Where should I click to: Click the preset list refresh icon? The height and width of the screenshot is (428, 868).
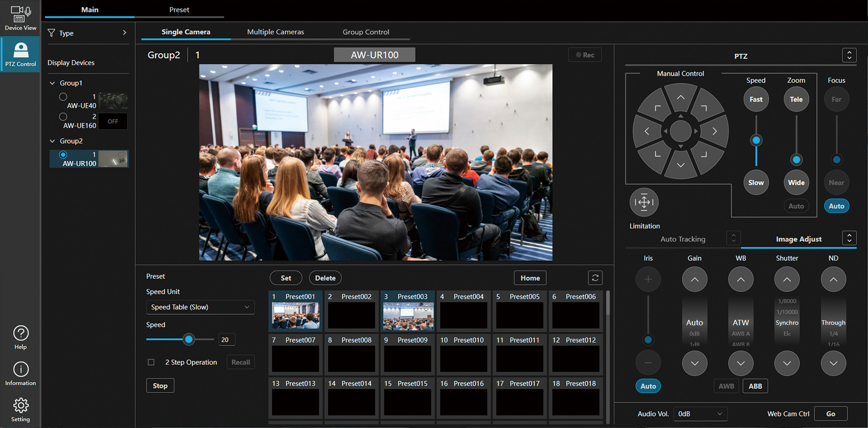pyautogui.click(x=595, y=278)
